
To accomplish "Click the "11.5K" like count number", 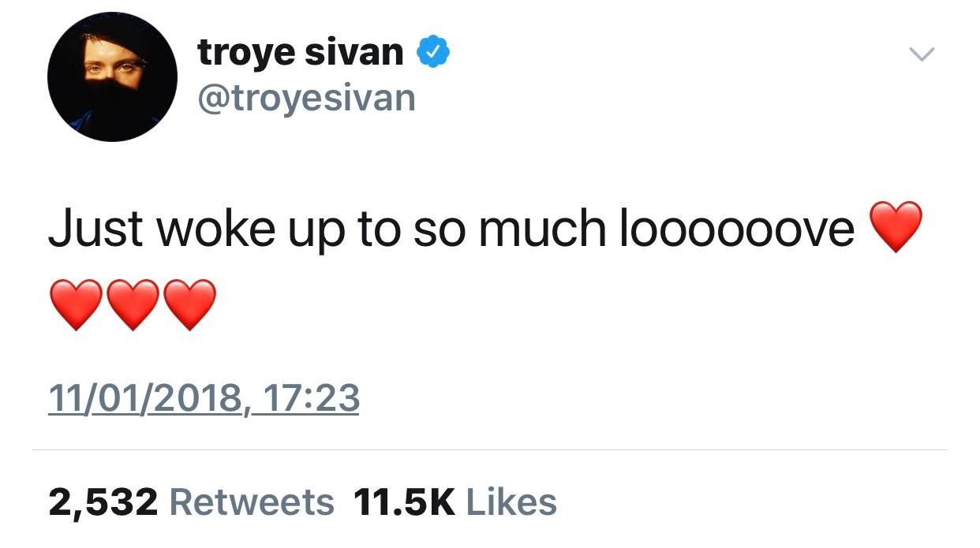I will click(405, 502).
